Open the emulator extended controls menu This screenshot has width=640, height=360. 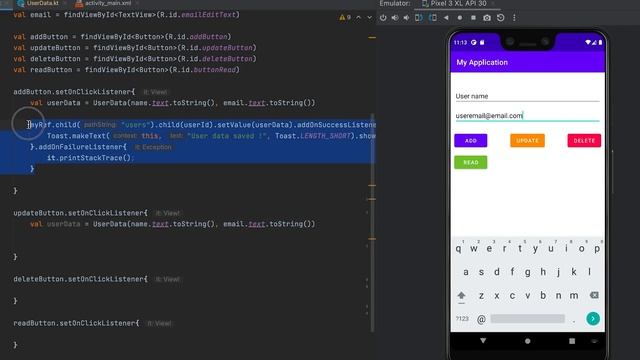click(514, 18)
